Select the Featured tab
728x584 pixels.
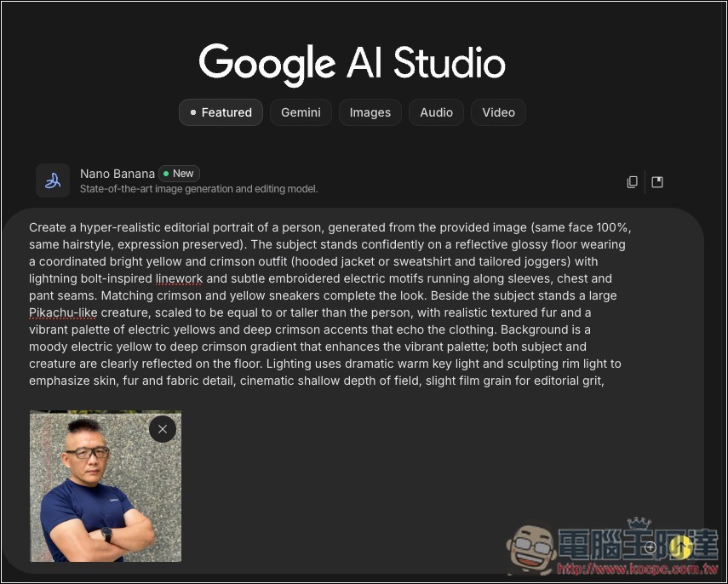point(221,112)
